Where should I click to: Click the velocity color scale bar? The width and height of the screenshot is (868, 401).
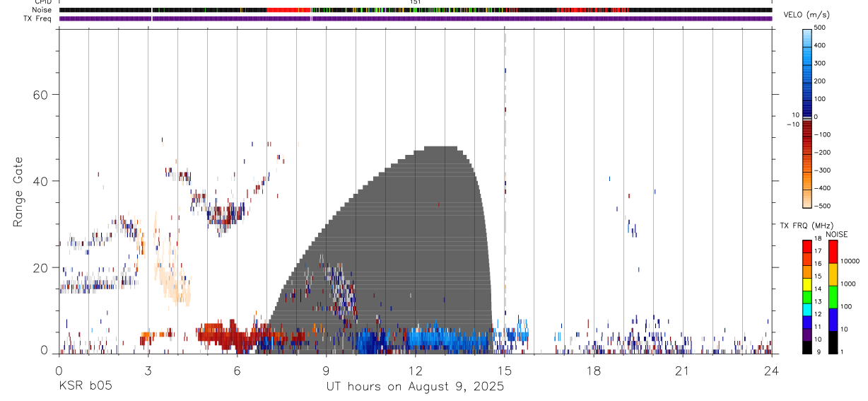(807, 117)
